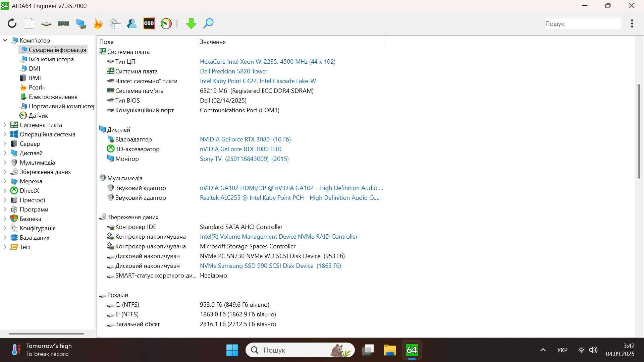Open nVIDIA GeForce RTX 3080 LHR link
644x362 pixels.
click(240, 149)
